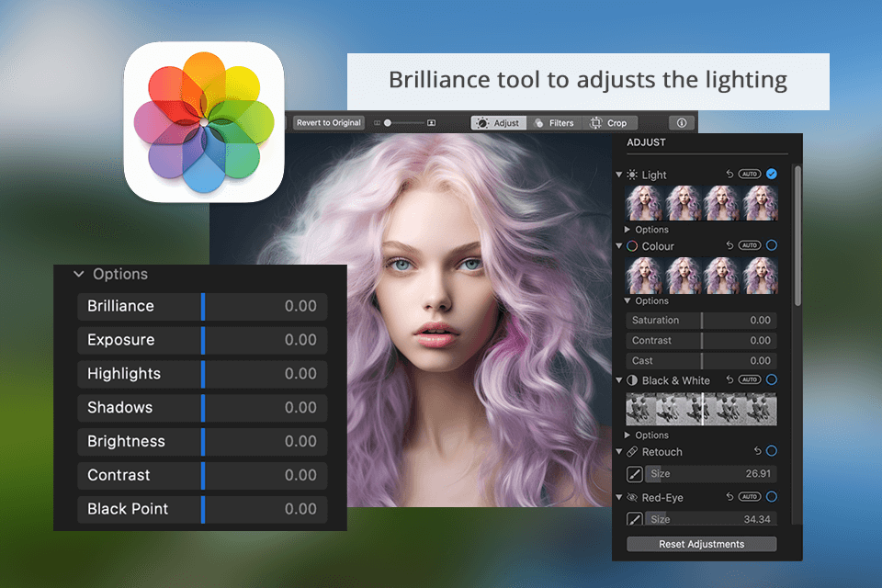The height and width of the screenshot is (588, 882).
Task: Click Reset Adjustments button
Action: pyautogui.click(x=701, y=544)
